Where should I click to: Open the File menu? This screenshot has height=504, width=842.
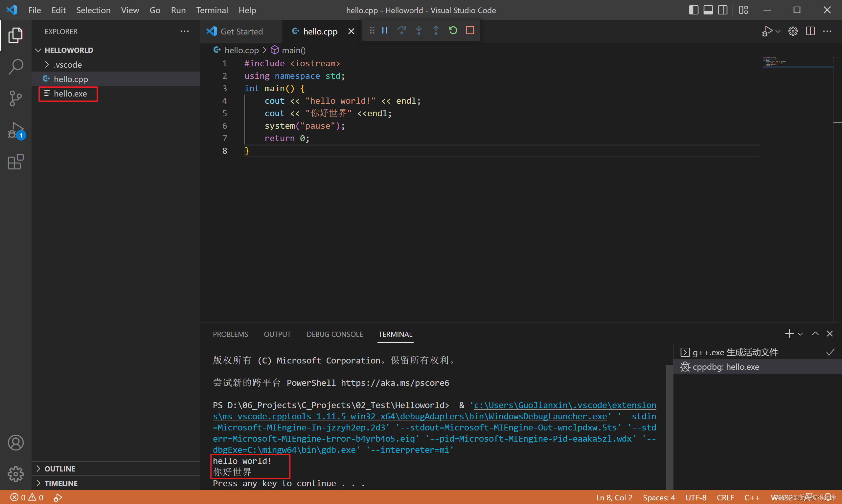(34, 10)
